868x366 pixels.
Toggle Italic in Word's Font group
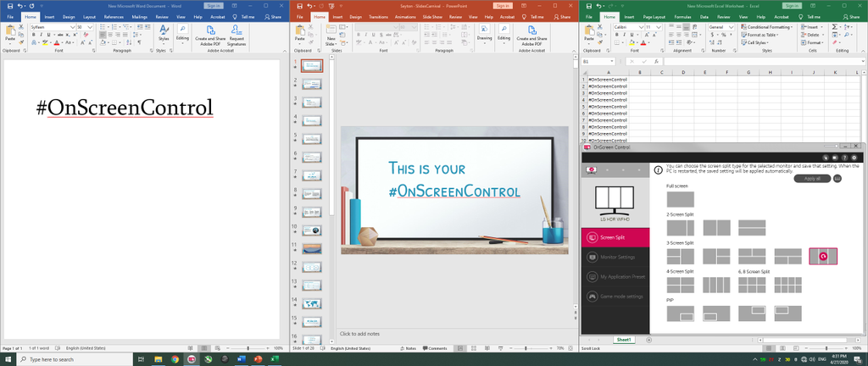[41, 34]
